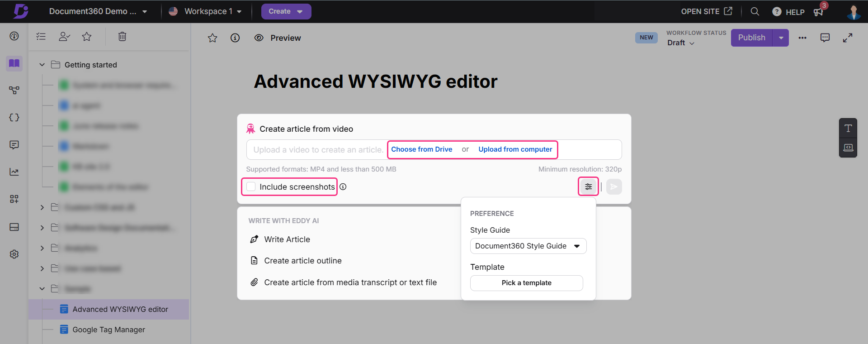Show article info icon
This screenshot has height=344, width=868.
coord(235,38)
